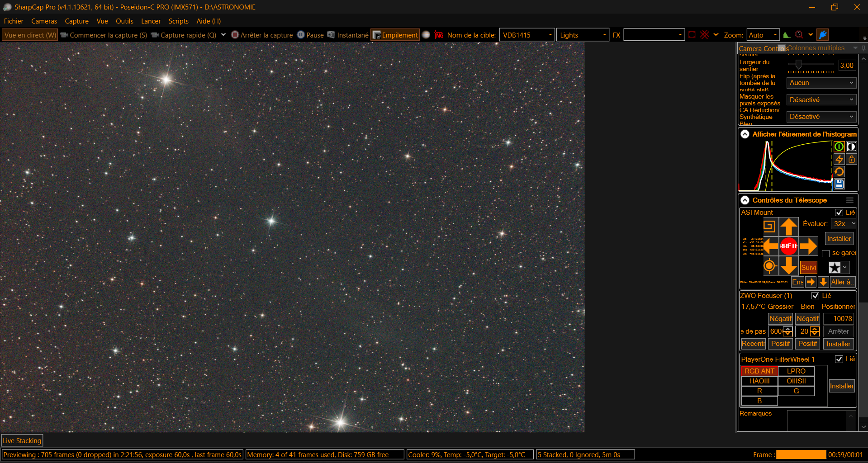Open the Zoom dropdown set to Auto

[764, 35]
